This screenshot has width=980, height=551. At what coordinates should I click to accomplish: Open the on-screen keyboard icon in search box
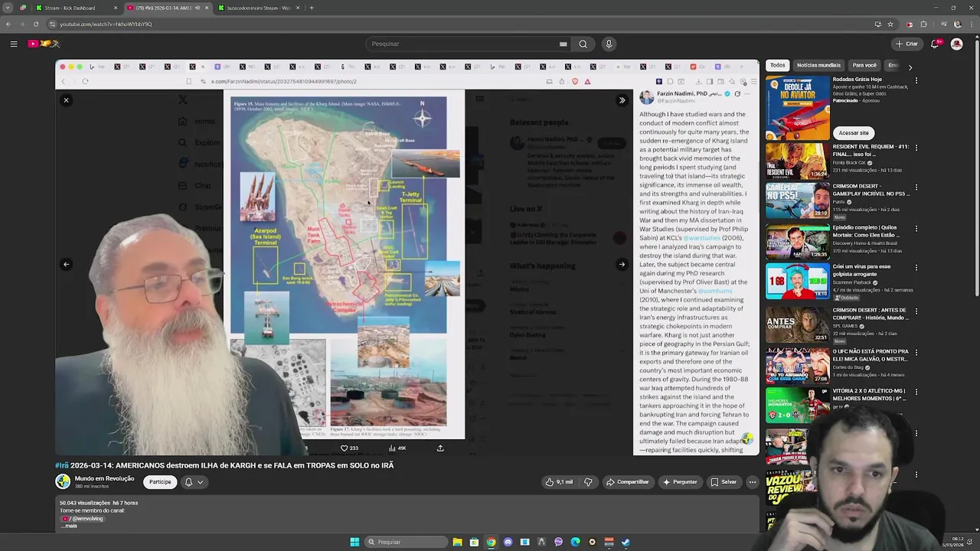[563, 44]
